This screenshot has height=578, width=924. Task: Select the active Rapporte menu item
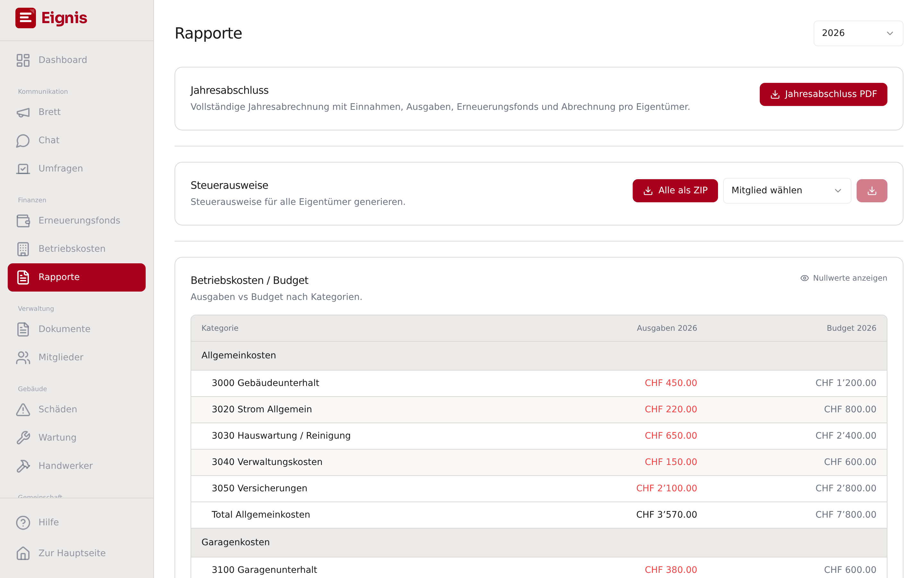pos(76,277)
